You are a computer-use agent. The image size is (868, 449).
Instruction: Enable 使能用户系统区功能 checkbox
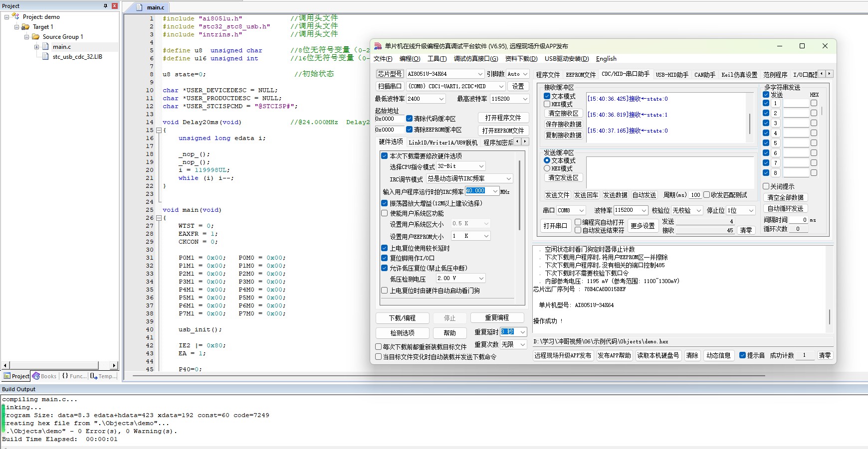click(385, 213)
